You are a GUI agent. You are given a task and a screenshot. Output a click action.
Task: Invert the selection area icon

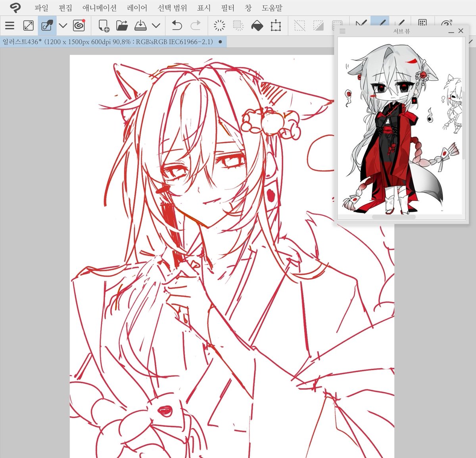[x=319, y=26]
